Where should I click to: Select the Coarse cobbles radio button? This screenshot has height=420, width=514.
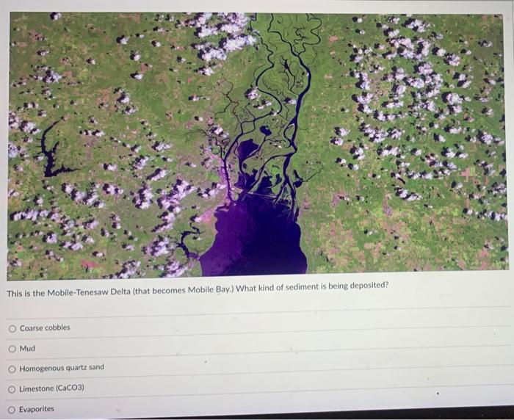coord(12,328)
